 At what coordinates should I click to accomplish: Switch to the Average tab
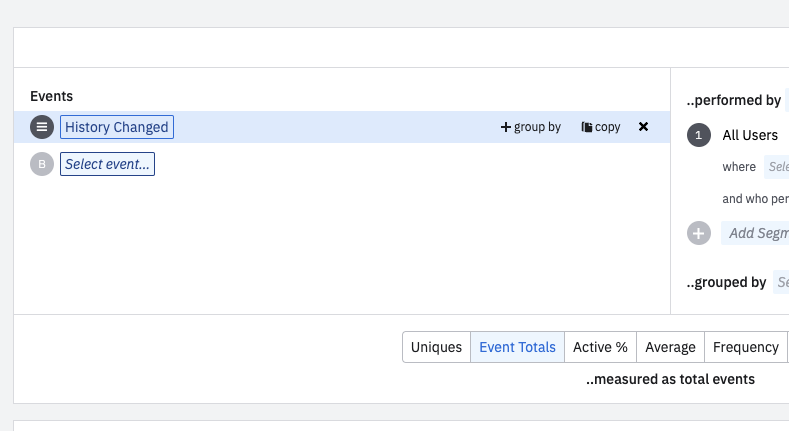670,347
